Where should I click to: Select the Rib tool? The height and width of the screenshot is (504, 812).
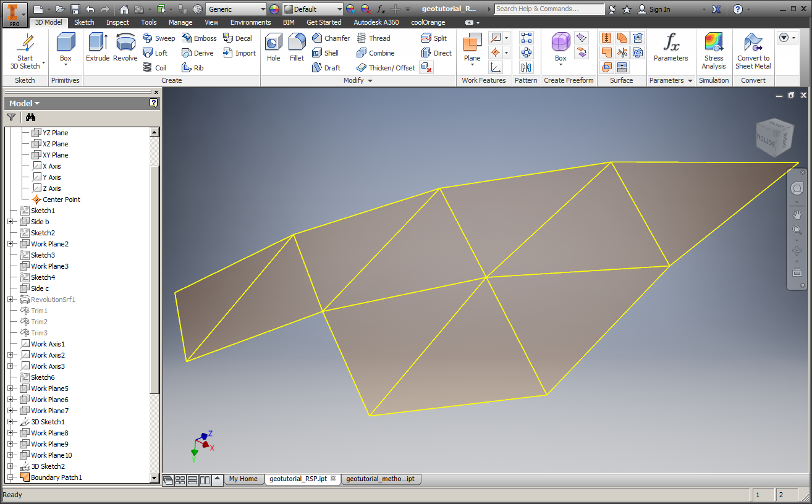click(x=192, y=68)
